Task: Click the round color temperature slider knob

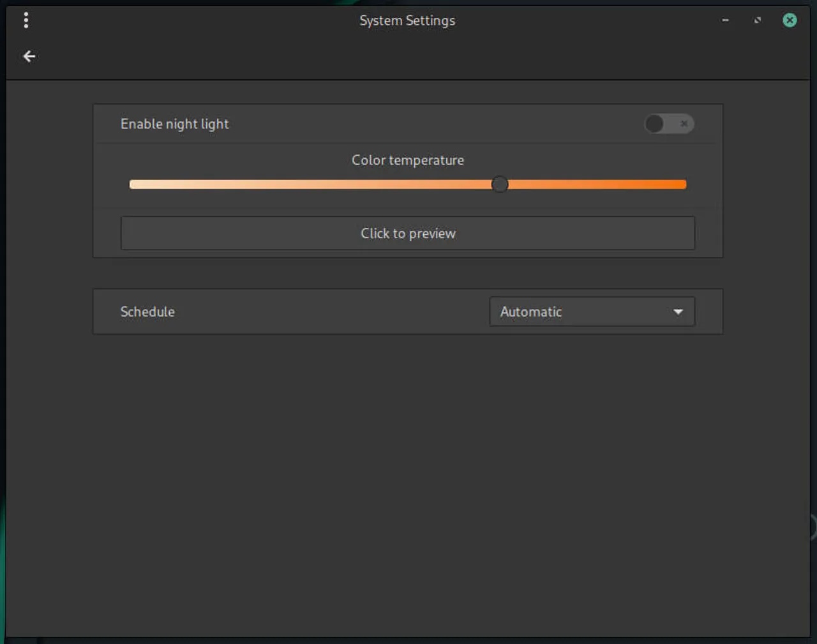Action: pyautogui.click(x=500, y=184)
